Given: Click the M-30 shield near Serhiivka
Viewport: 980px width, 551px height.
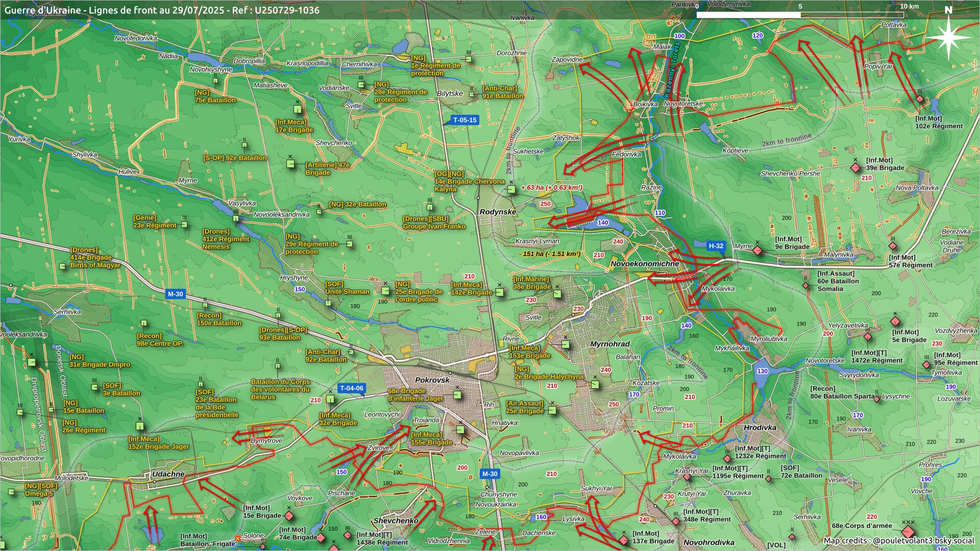Looking at the screenshot, I should [x=175, y=294].
